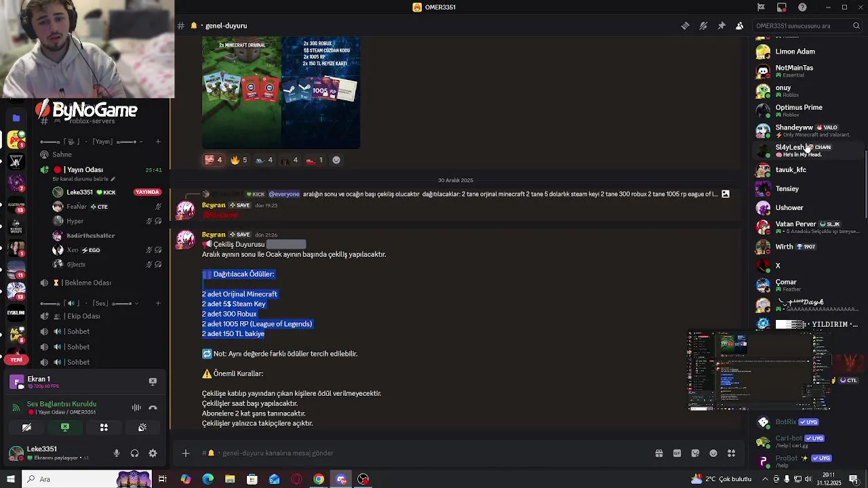Open pinned messages in channel header
Viewport: 868px width, 488px height.
tap(722, 26)
